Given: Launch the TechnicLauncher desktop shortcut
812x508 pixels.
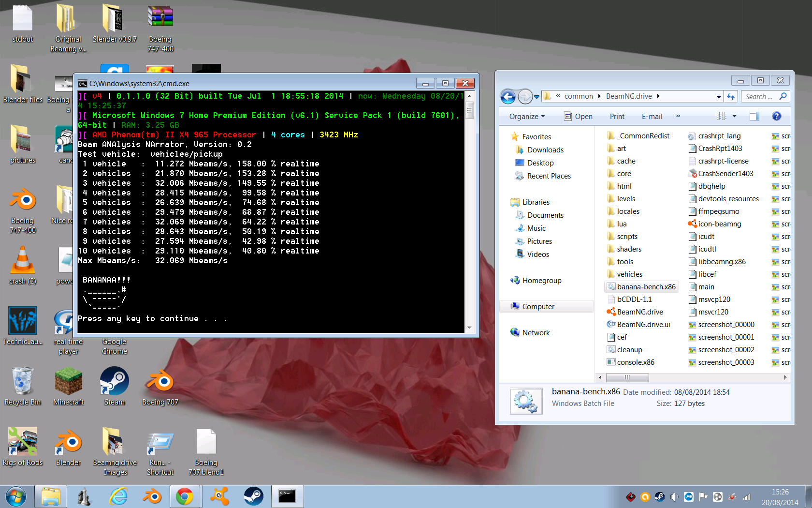Looking at the screenshot, I should (x=22, y=325).
